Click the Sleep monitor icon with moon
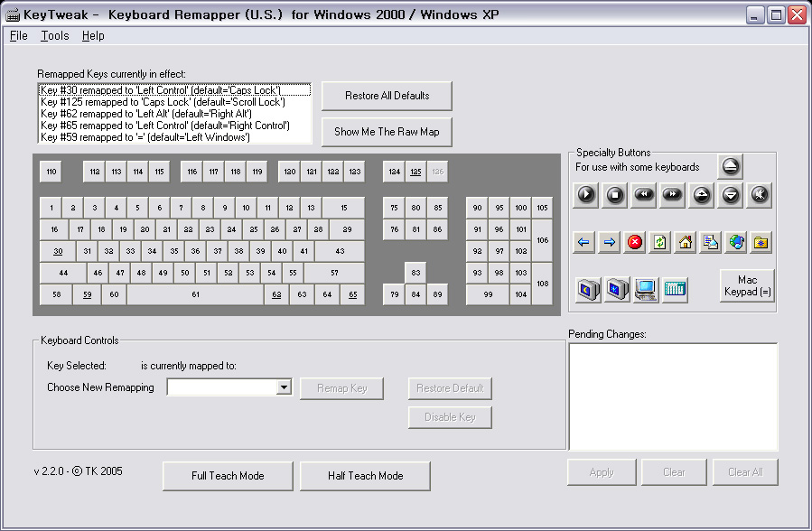 tap(588, 289)
